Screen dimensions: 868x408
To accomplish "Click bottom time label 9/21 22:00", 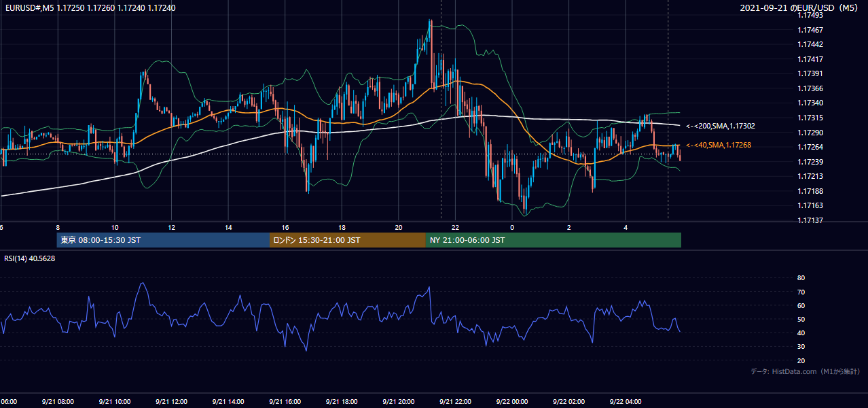I will 455,402.
